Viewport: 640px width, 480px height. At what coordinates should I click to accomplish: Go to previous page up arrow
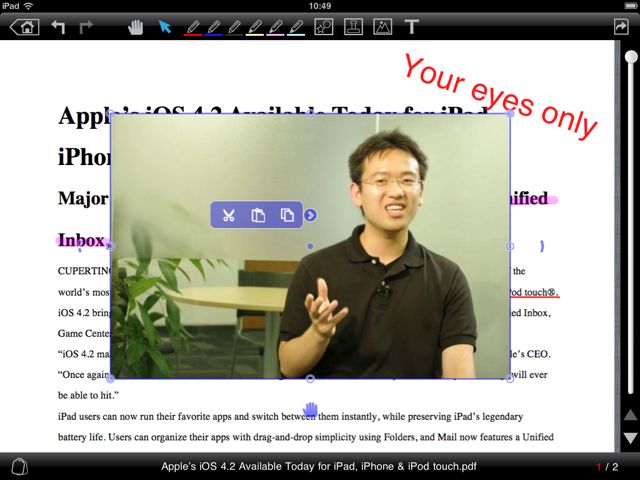click(x=630, y=416)
